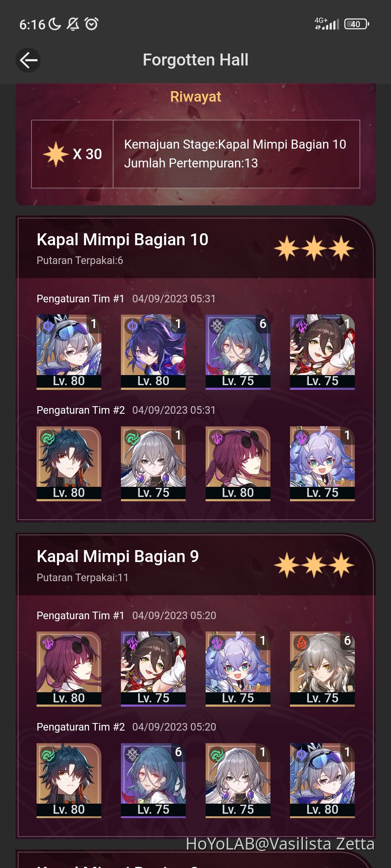The width and height of the screenshot is (391, 868).
Task: Select last Lv. 80 character in Bagian 9 Tim #2
Action: coord(322,780)
